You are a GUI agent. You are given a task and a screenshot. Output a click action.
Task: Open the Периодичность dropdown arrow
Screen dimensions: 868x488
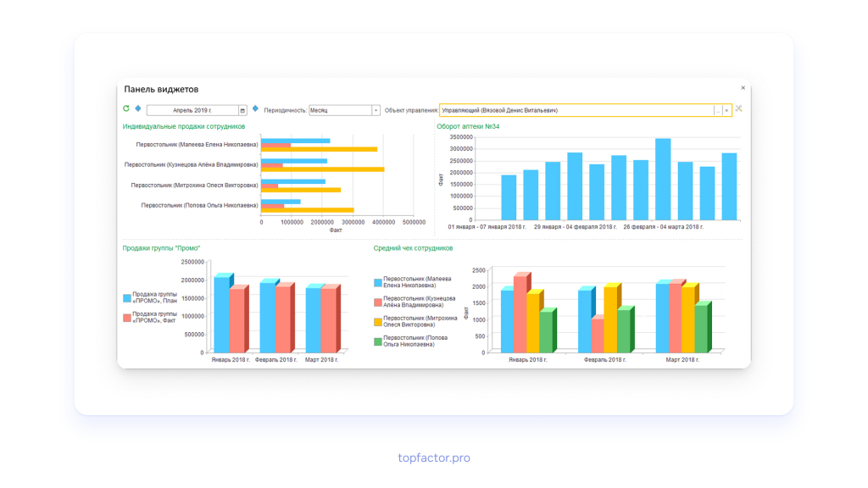pos(376,111)
